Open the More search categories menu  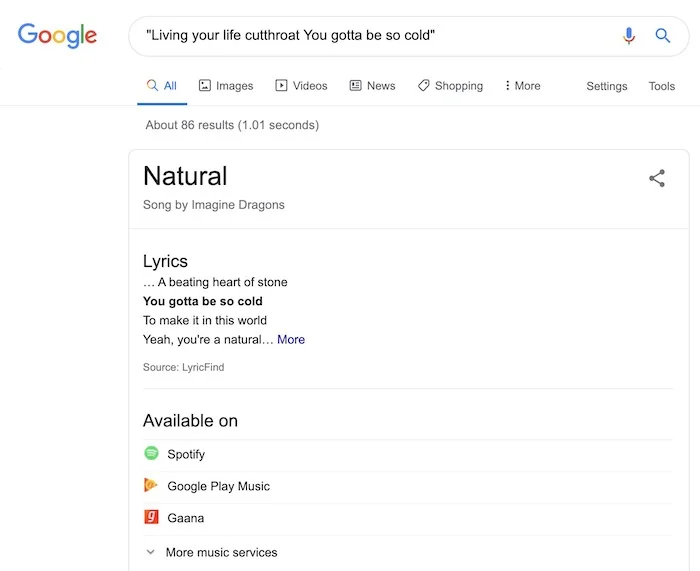point(522,86)
